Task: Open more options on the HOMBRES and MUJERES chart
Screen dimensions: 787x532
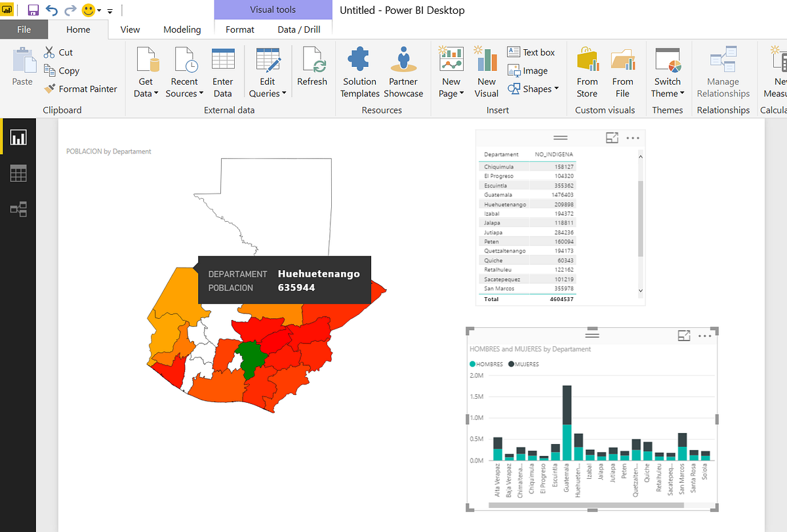Action: (705, 335)
